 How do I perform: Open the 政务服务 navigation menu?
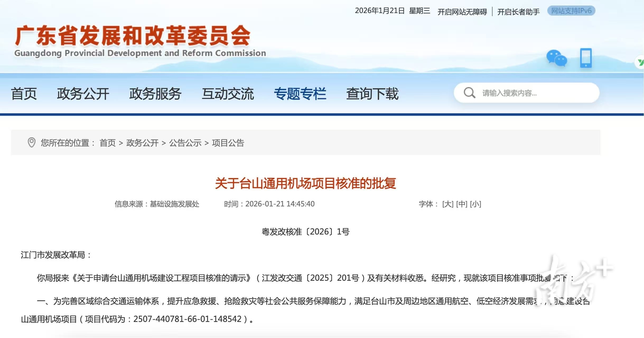click(x=155, y=94)
